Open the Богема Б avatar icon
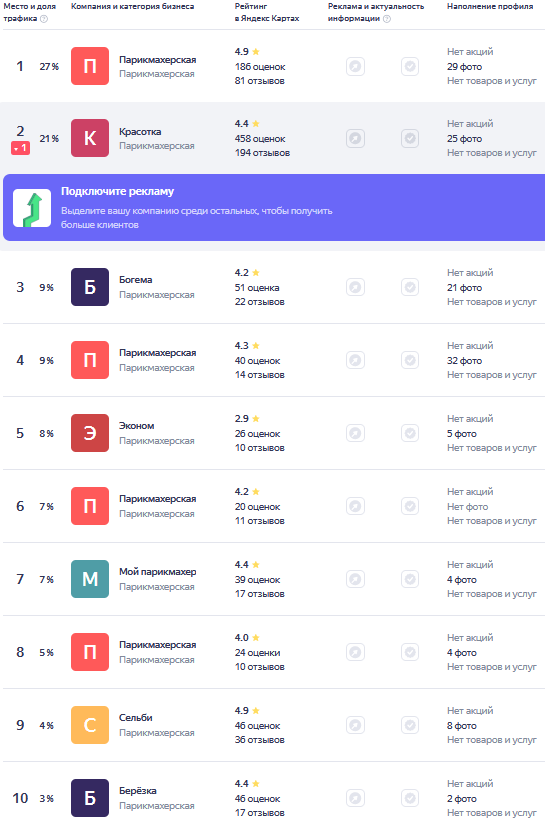 click(90, 287)
